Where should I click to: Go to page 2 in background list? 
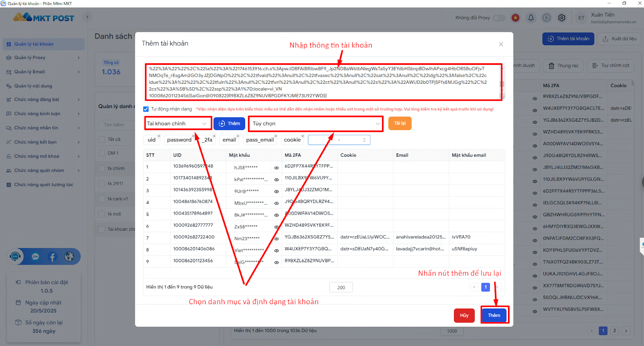tap(614, 331)
